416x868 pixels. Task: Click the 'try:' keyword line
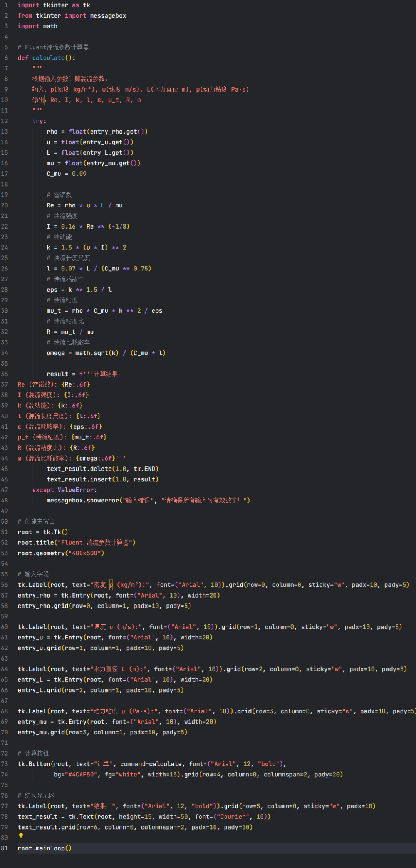click(39, 121)
